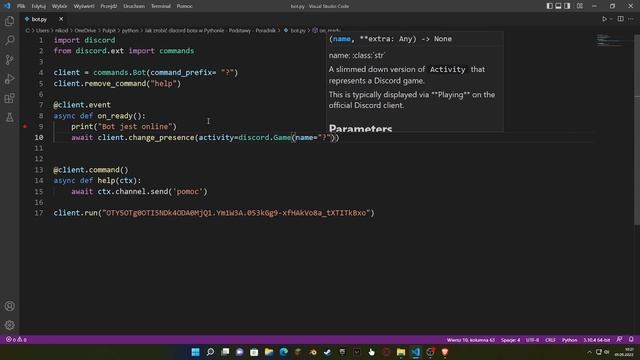
Task: Toggle the secondary side bar layout
Action: pos(567,6)
